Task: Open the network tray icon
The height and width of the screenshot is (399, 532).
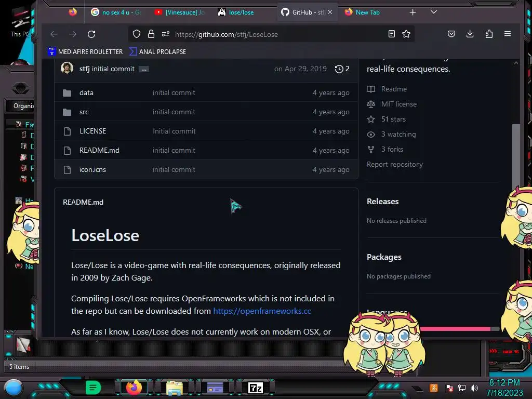Action: point(462,388)
